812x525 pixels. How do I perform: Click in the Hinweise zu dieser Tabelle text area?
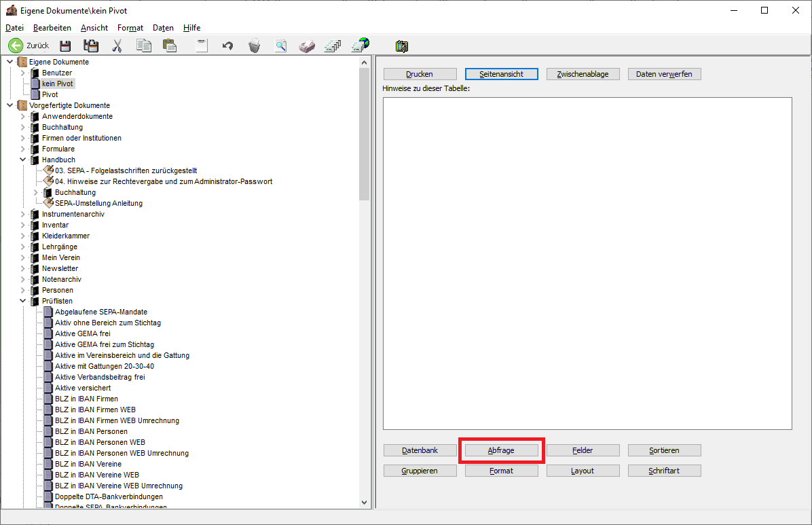(x=587, y=264)
